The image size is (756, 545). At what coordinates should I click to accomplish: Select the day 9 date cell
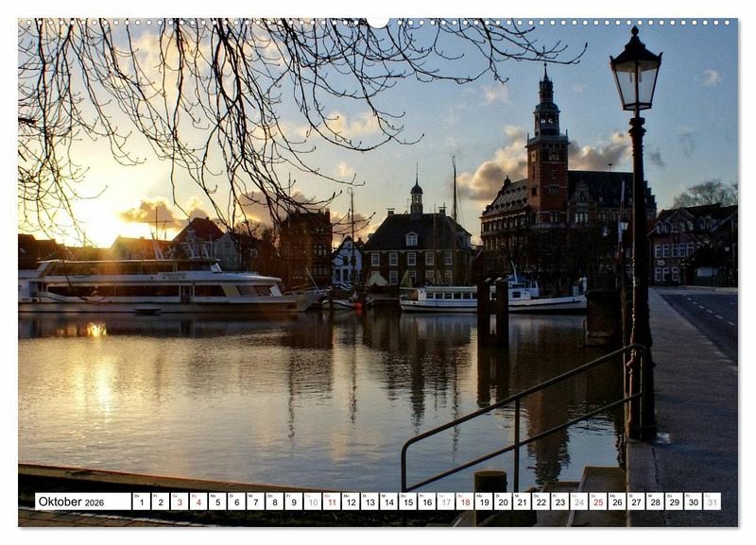click(x=294, y=502)
